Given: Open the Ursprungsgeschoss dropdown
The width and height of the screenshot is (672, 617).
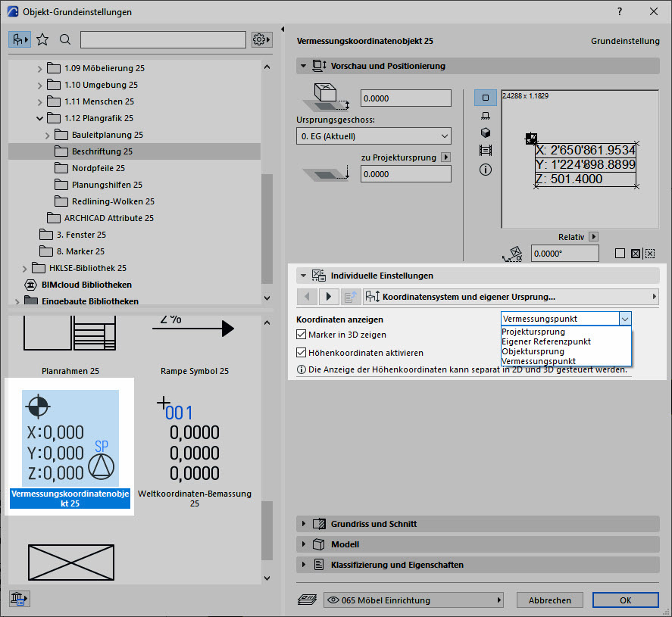Looking at the screenshot, I should (374, 136).
